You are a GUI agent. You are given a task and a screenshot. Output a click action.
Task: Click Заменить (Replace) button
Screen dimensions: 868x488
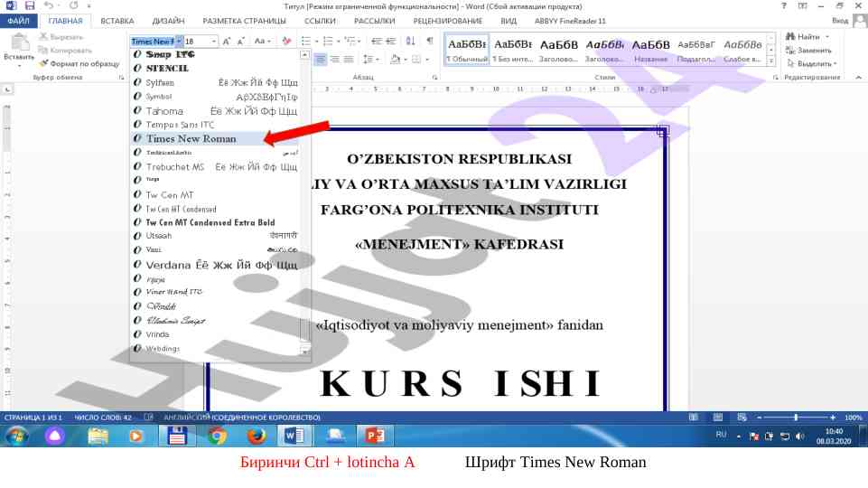(x=808, y=51)
